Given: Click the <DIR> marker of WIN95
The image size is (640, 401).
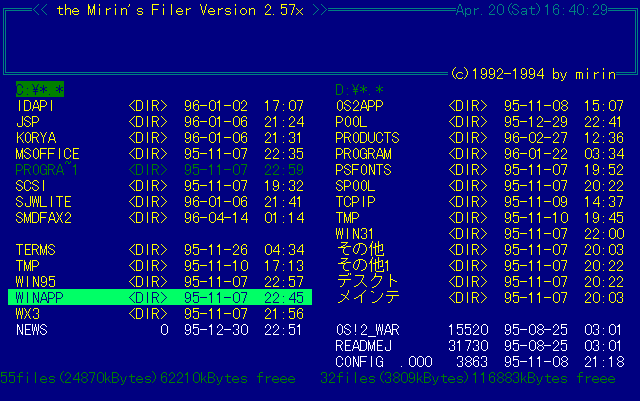Looking at the screenshot, I should coord(148,282).
